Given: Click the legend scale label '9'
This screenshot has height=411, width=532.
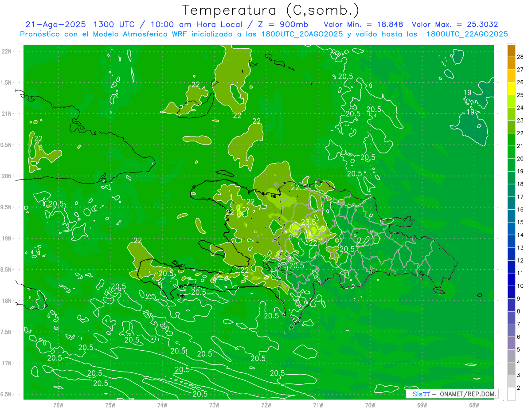Looking at the screenshot, I should point(519,299).
